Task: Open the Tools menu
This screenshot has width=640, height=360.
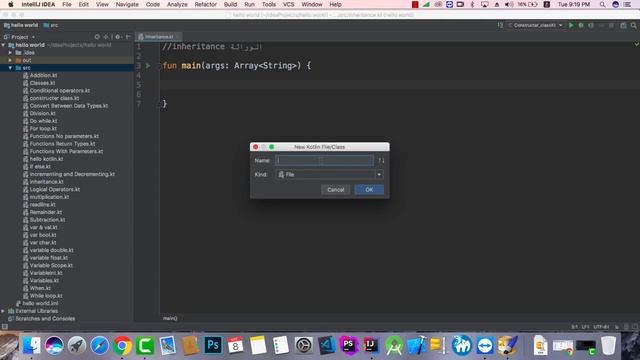Action: (x=269, y=4)
